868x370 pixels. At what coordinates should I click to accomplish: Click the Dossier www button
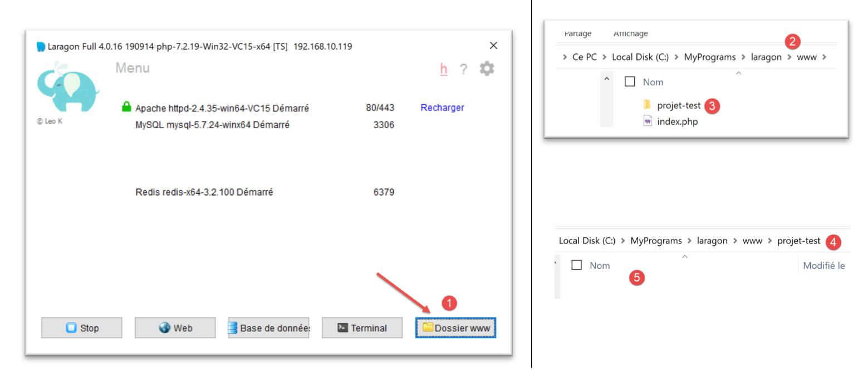pyautogui.click(x=455, y=328)
